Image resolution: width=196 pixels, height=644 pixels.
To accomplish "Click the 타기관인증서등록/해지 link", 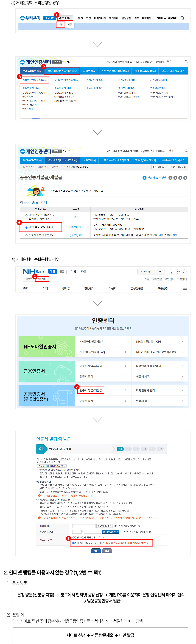I will [66, 80].
